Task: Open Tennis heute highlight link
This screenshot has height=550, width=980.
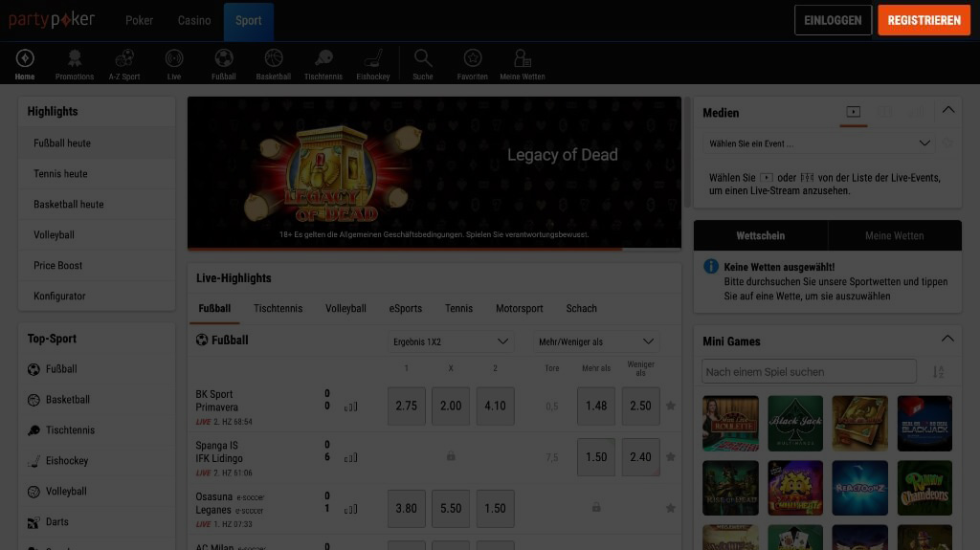Action: point(97,174)
